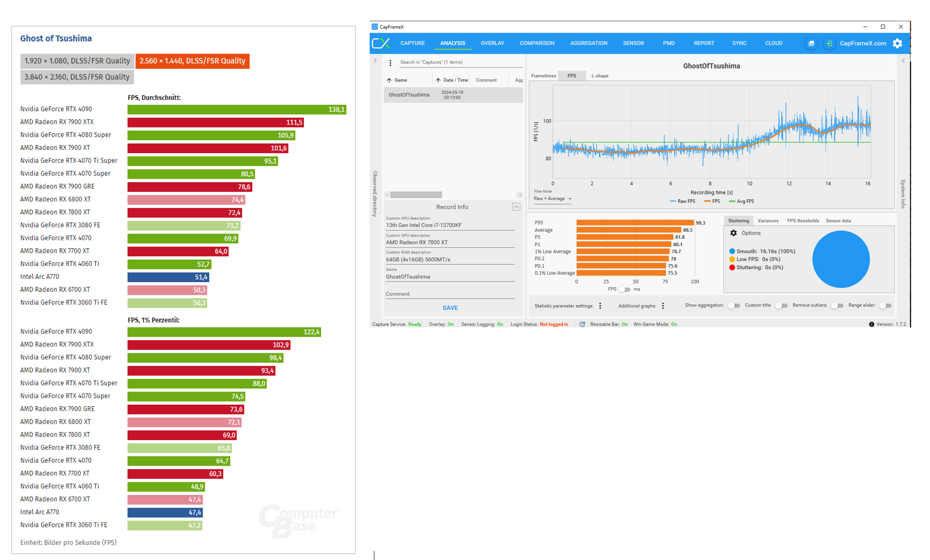Switch to the CAPTURE tab
Screen dimensions: 930x560
(x=413, y=43)
